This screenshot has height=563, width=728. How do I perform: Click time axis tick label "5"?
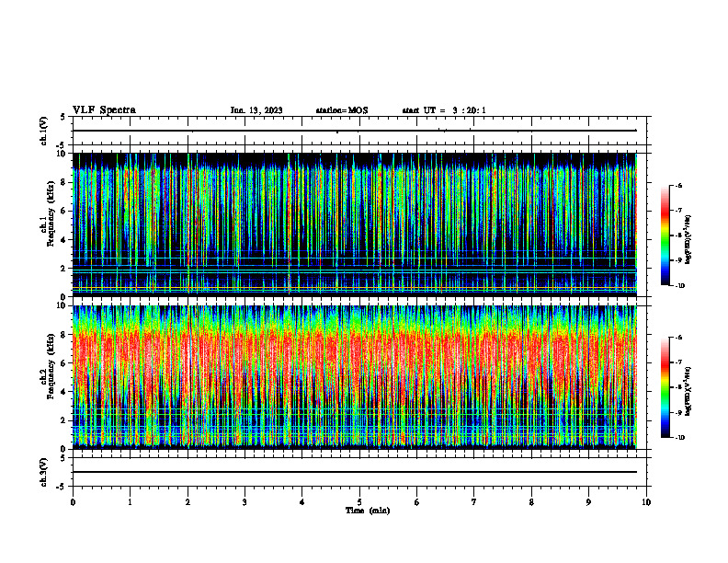(359, 502)
